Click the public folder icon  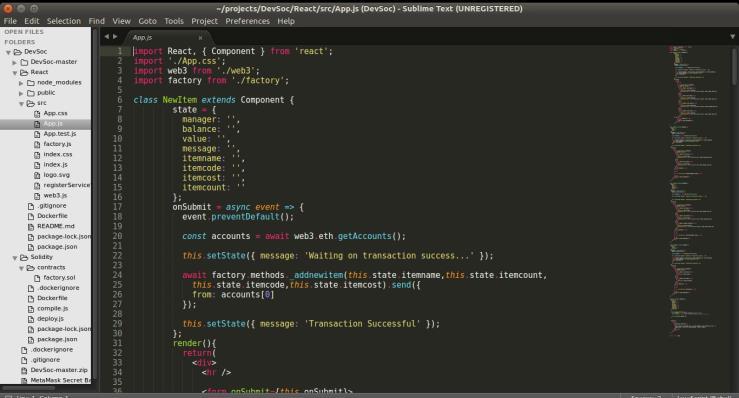31,93
